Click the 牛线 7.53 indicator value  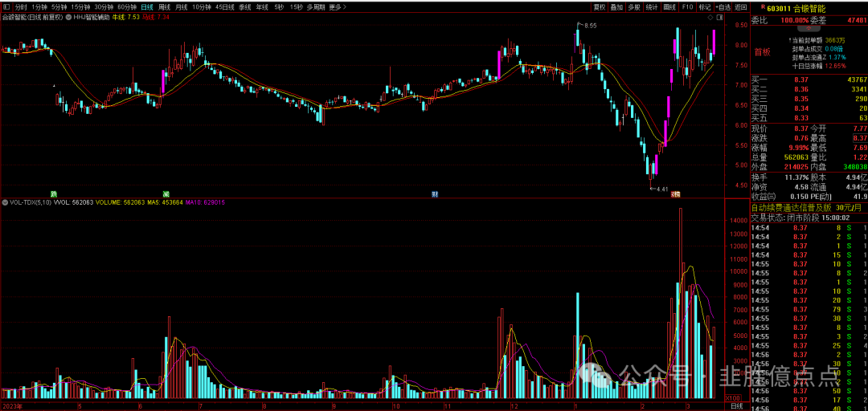coord(126,18)
